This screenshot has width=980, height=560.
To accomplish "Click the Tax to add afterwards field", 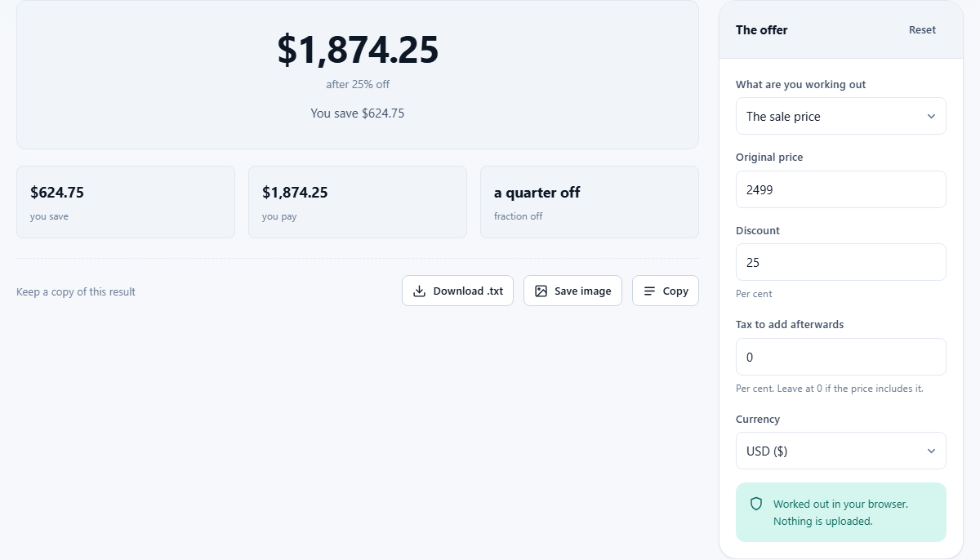I will 841,357.
